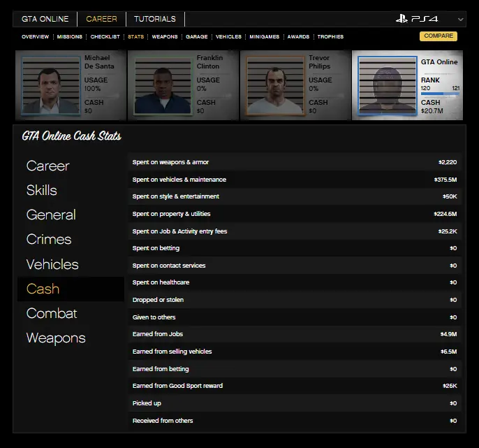Show the Trophies section
Viewport: 479px width, 448px height.
tap(330, 36)
